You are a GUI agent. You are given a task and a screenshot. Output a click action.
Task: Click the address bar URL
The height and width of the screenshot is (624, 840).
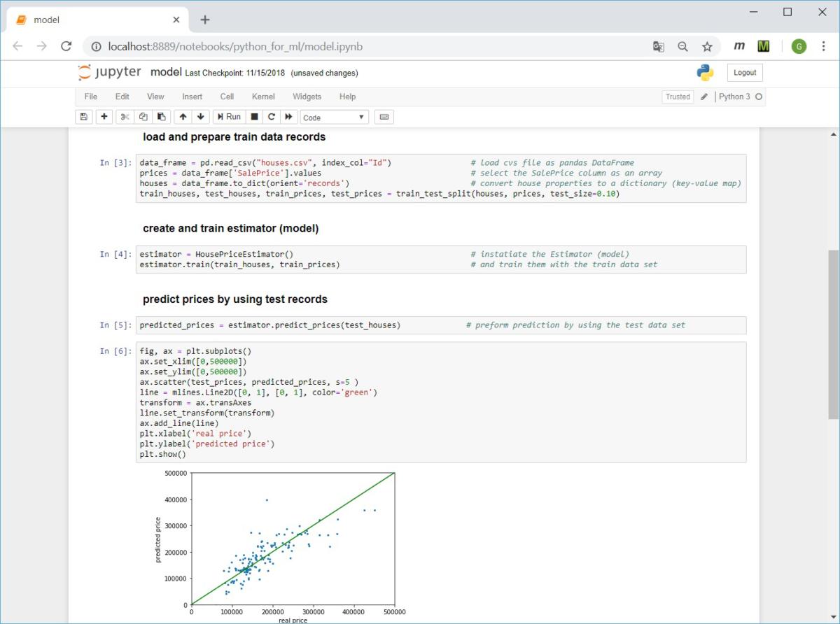point(235,47)
